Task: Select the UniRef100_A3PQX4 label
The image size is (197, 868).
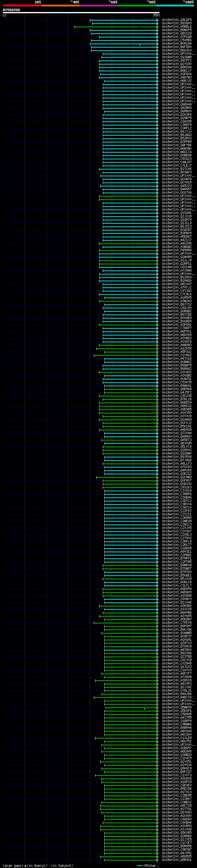Action: click(177, 74)
